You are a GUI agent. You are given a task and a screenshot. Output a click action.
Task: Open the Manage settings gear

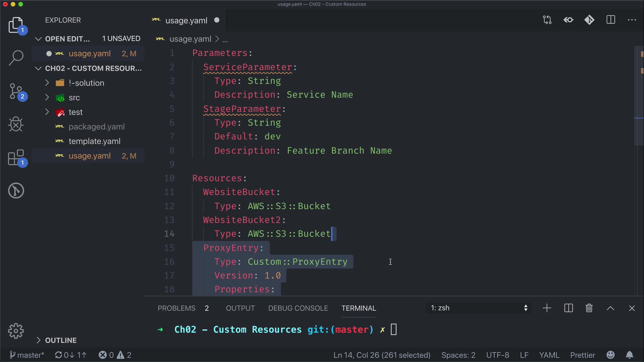click(x=16, y=331)
